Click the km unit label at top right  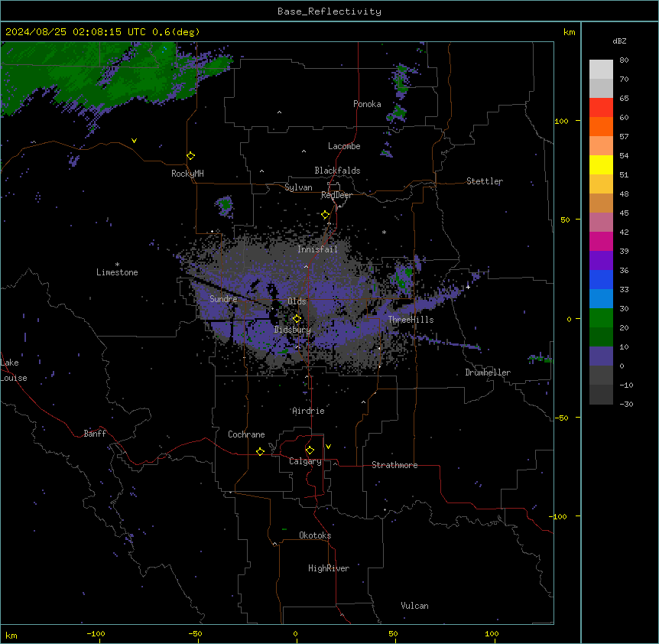coord(570,32)
